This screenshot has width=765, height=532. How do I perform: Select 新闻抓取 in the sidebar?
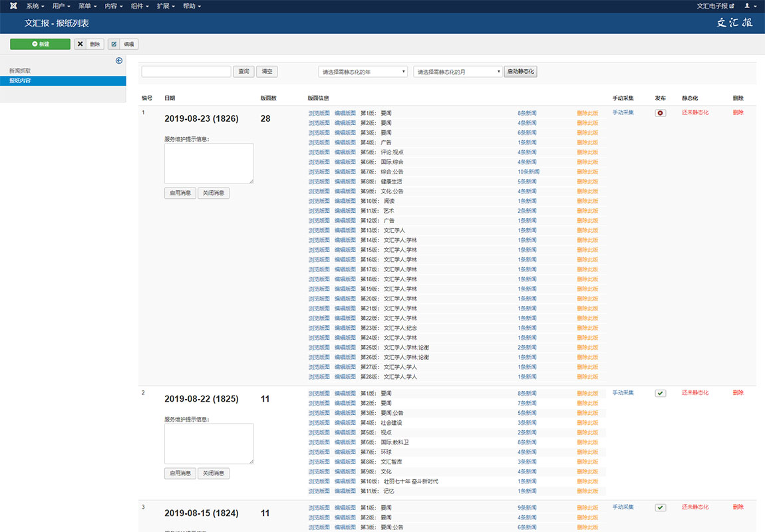coord(20,70)
